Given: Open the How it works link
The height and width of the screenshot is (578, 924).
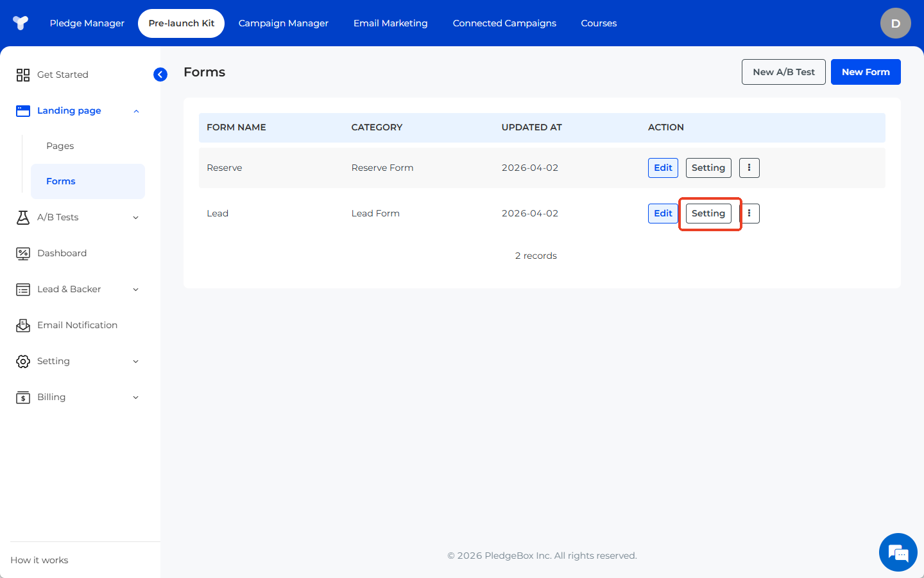Looking at the screenshot, I should pyautogui.click(x=39, y=560).
